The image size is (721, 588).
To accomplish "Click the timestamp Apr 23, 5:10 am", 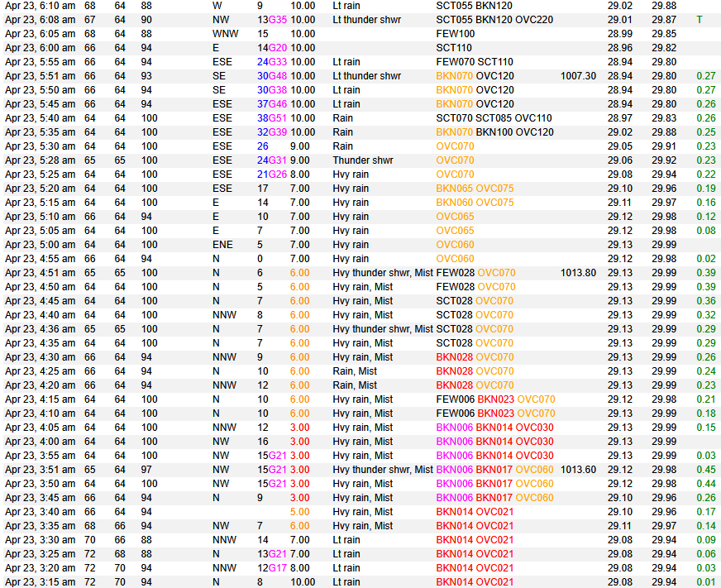I will pos(40,216).
